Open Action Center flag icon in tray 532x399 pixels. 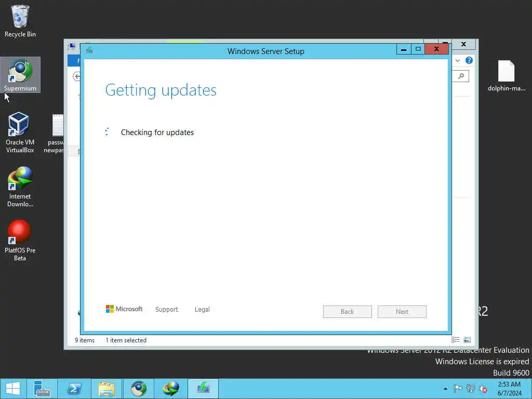coord(458,389)
